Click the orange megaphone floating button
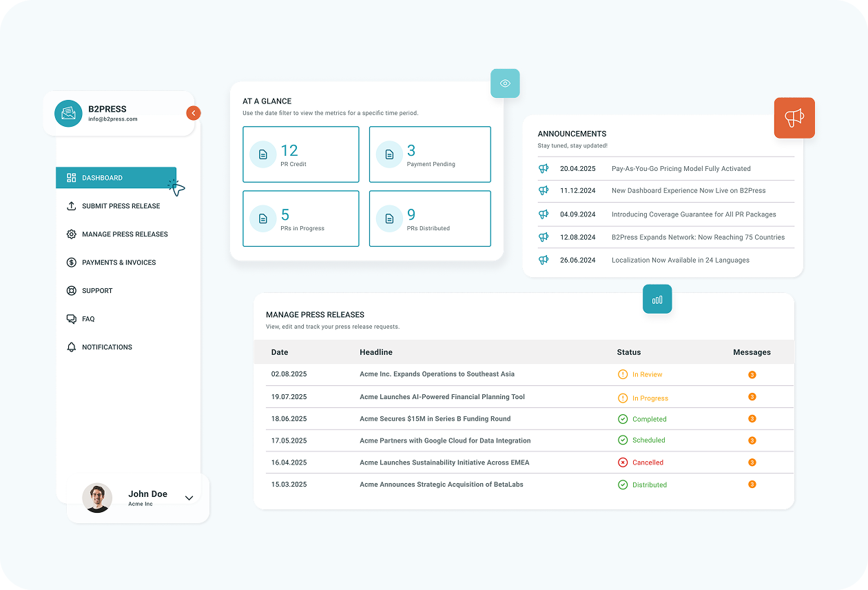Screen dimensions: 868x590 (794, 118)
